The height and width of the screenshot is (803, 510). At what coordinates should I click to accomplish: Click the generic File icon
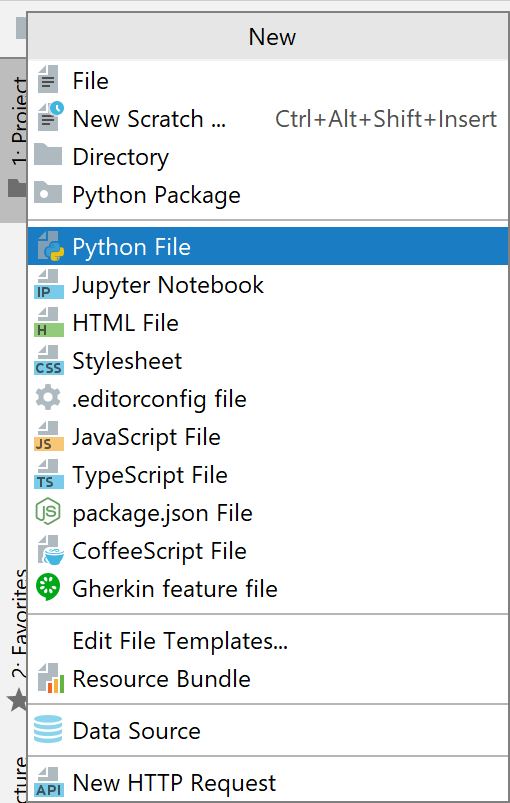pos(48,80)
